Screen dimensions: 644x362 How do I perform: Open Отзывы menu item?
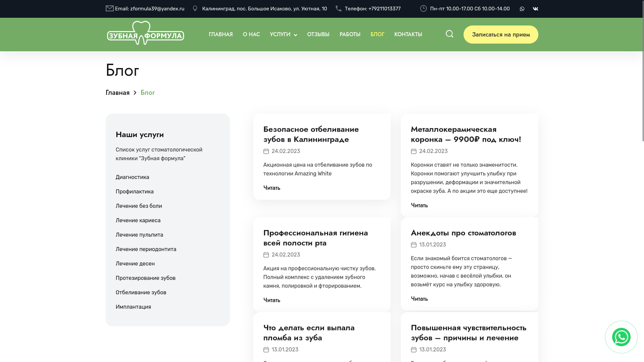(x=318, y=35)
